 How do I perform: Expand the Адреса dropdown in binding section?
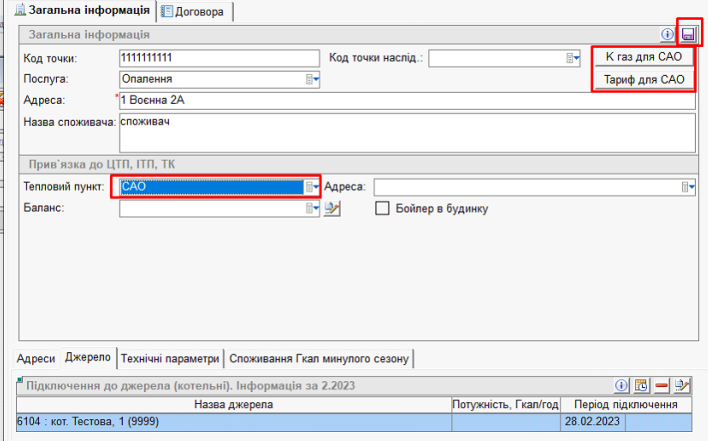(687, 187)
